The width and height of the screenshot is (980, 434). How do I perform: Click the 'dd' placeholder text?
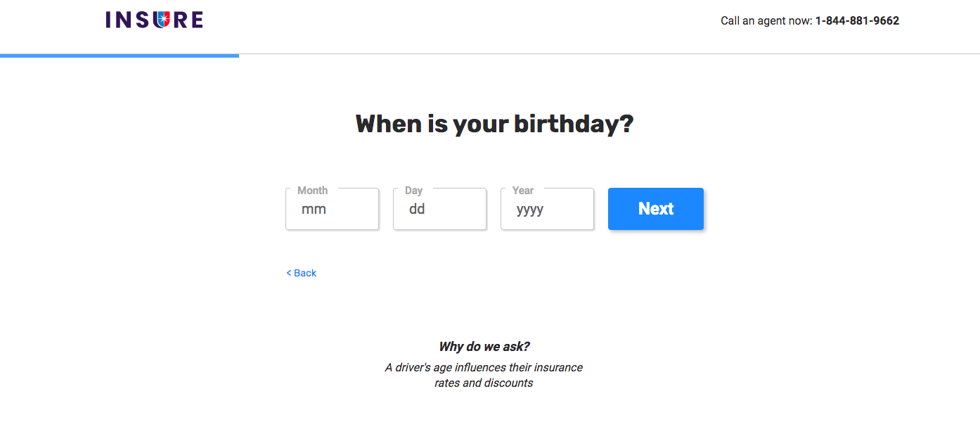416,209
